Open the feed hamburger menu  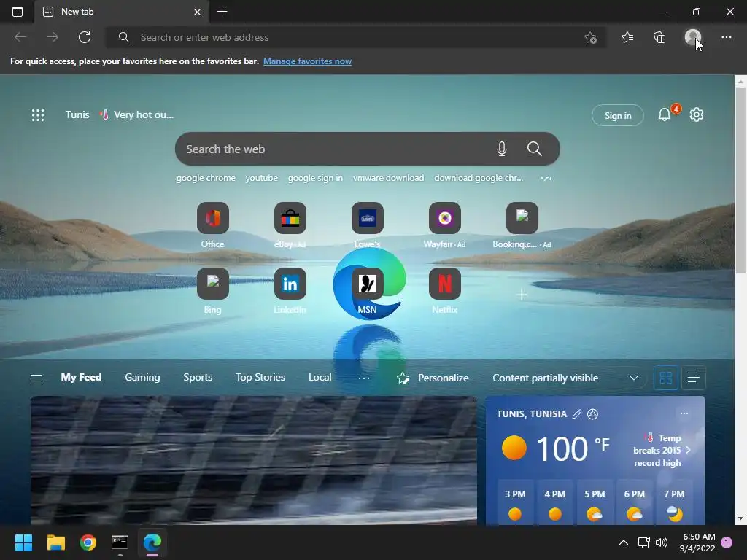click(x=36, y=378)
